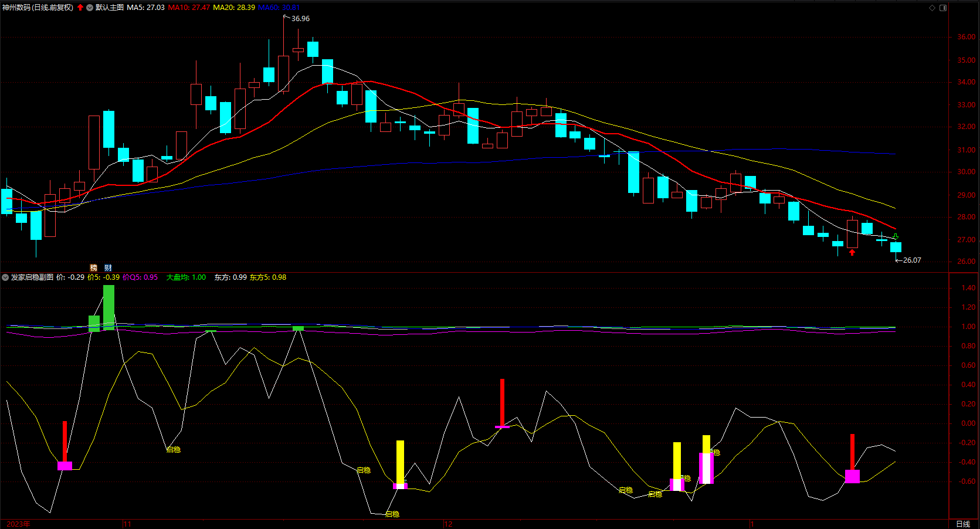Click the 12 month marker on time axis
980x529 pixels.
click(448, 524)
